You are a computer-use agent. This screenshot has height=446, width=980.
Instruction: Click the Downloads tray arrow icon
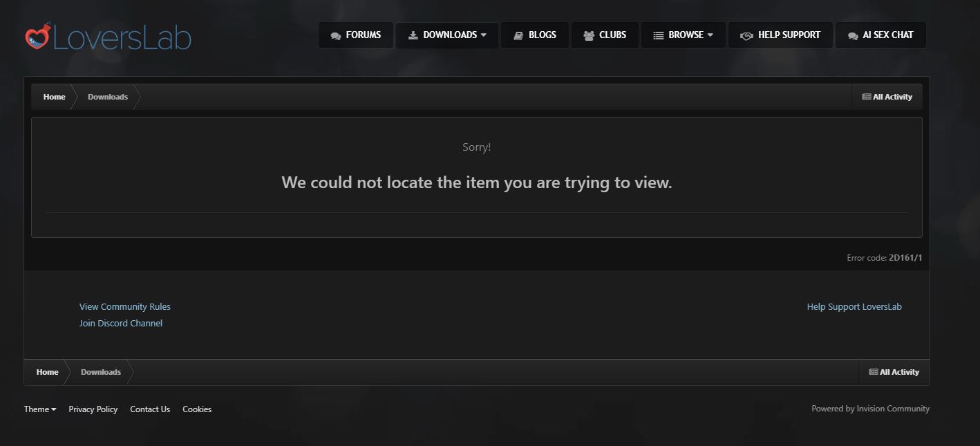pyautogui.click(x=413, y=35)
